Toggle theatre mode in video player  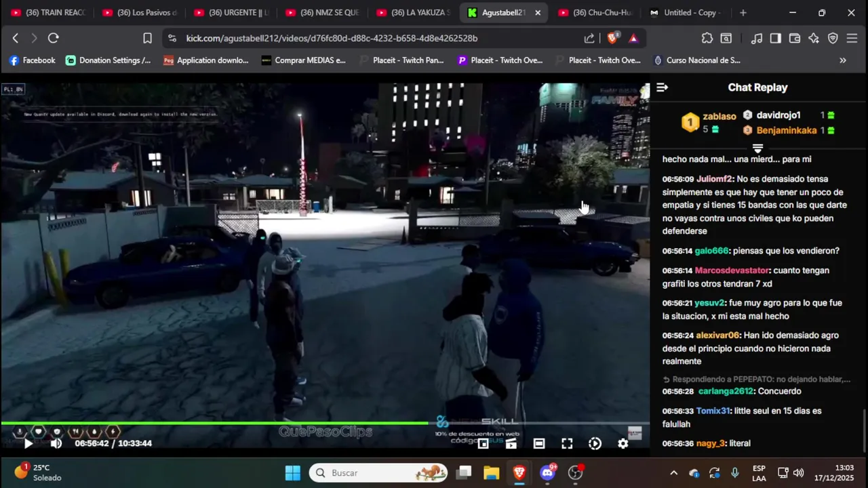(539, 443)
